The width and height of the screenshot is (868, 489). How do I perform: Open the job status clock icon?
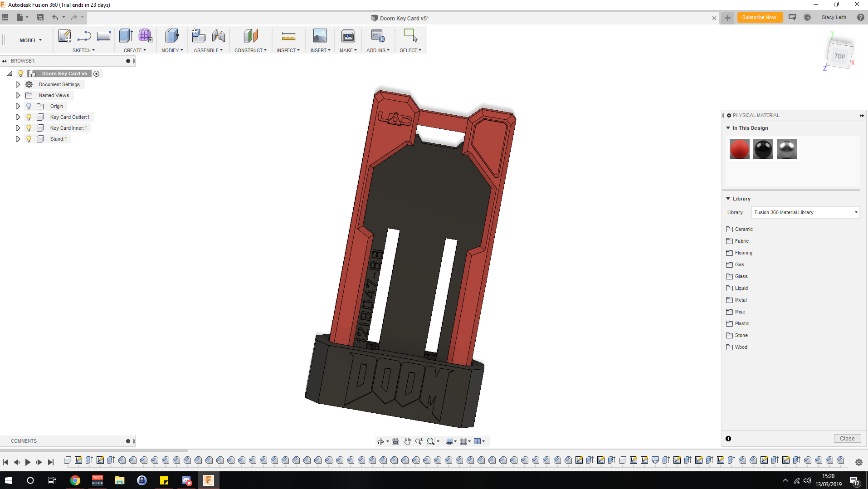point(807,17)
